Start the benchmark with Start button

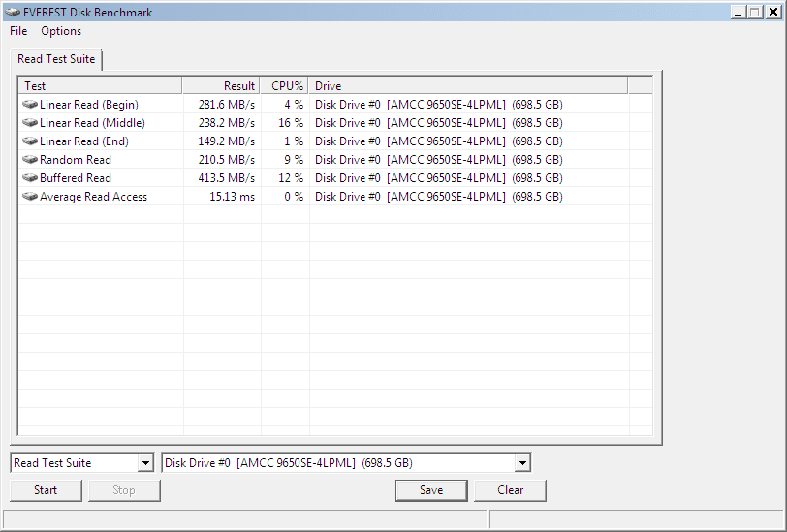click(46, 490)
